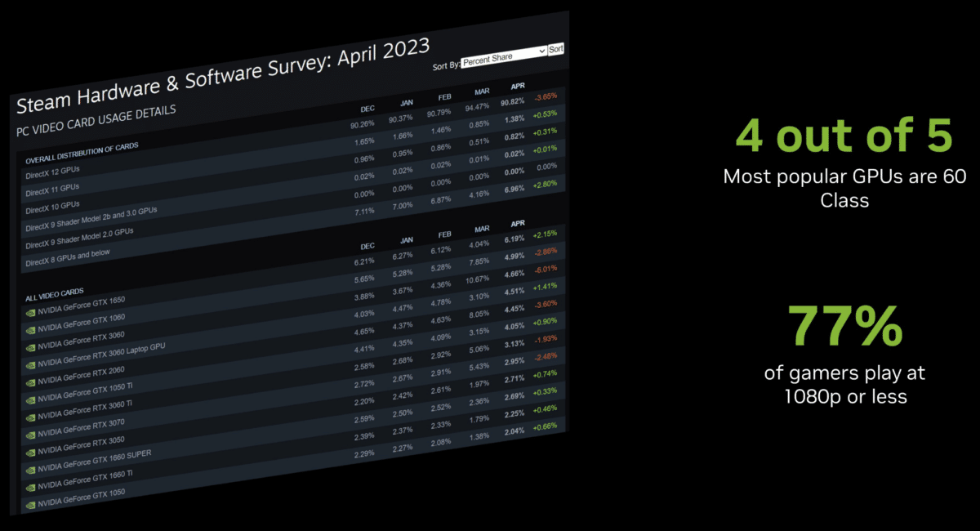The image size is (980, 531).
Task: Select the 6.96% April value
Action: point(514,188)
